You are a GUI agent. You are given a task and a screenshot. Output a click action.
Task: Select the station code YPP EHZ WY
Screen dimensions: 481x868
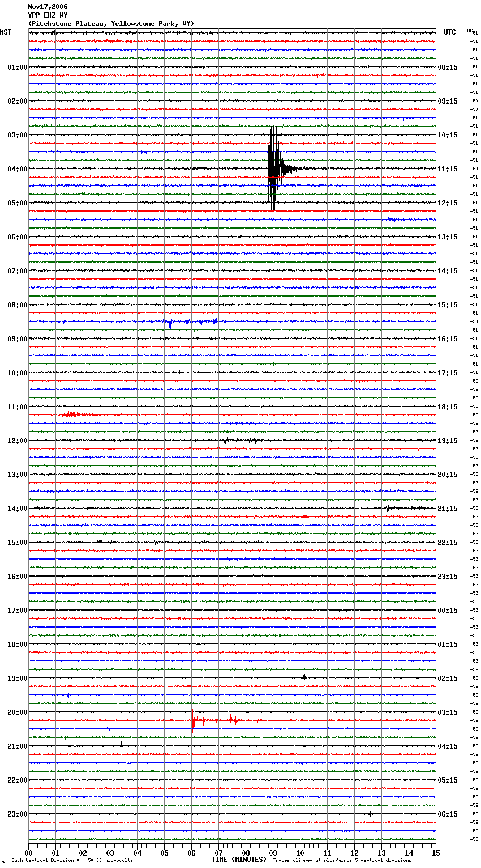[x=48, y=15]
